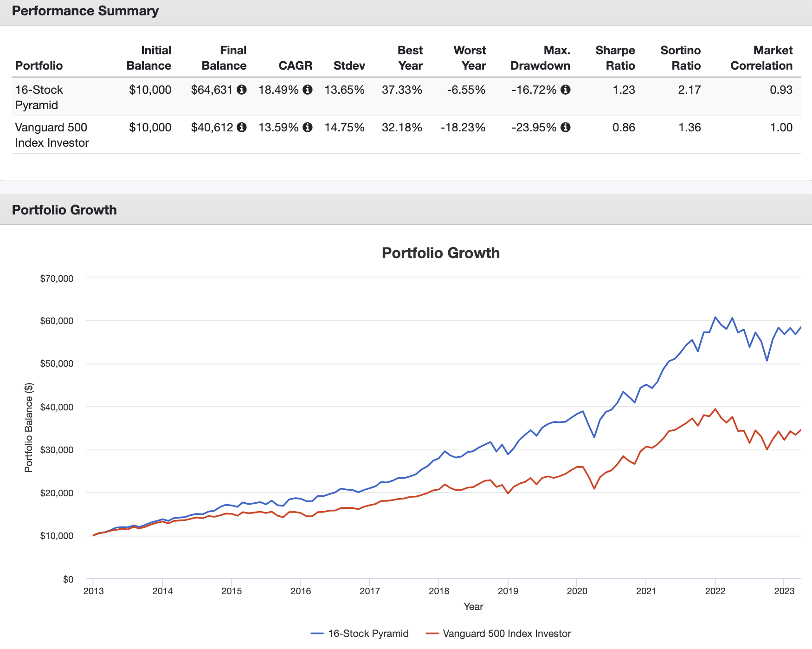Hide the Vanguard 500 Index Investor series

pos(507,633)
